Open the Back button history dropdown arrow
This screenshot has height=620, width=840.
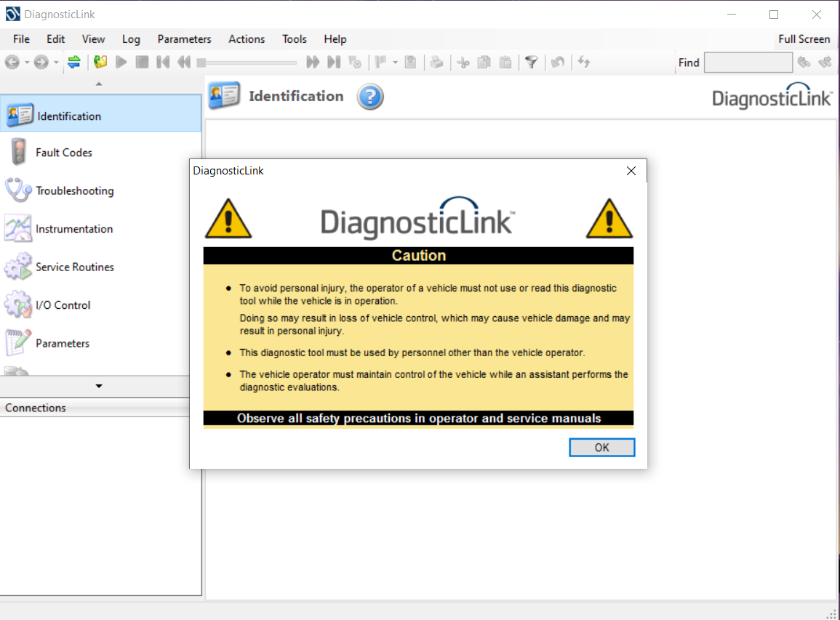pyautogui.click(x=27, y=63)
